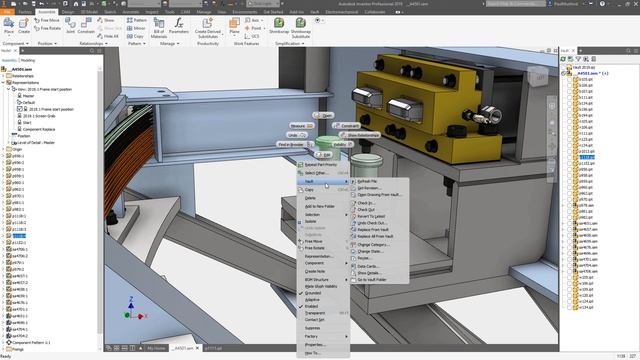
Task: Click the Edit marking menu button
Action: pyautogui.click(x=324, y=155)
